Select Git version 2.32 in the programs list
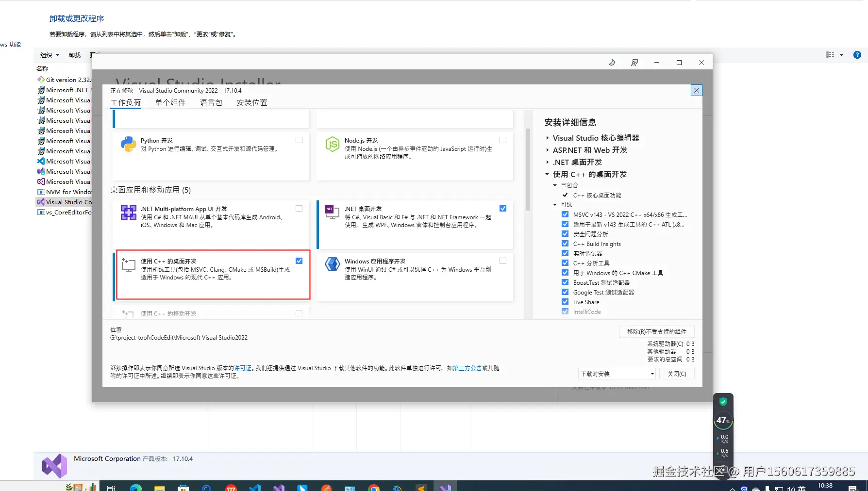 coord(65,80)
